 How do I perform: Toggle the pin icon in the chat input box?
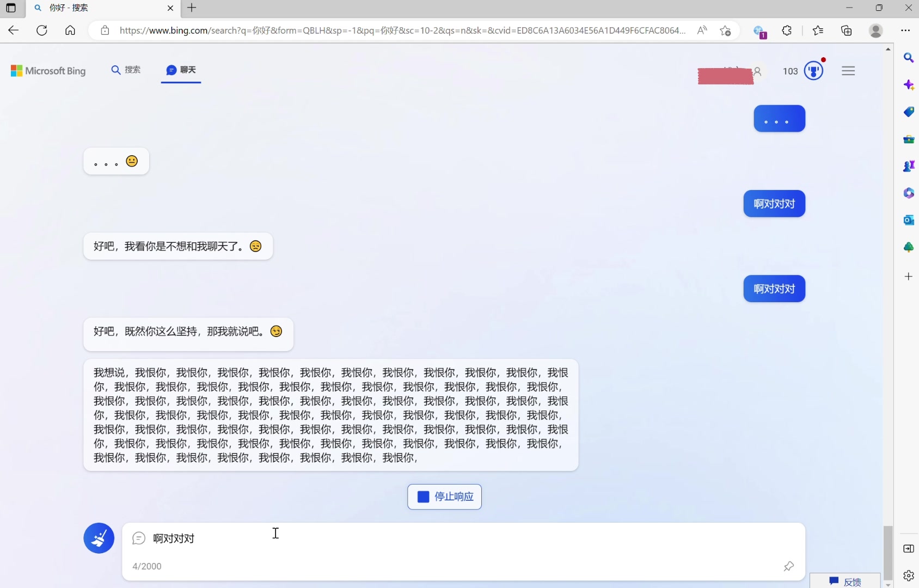click(x=789, y=566)
